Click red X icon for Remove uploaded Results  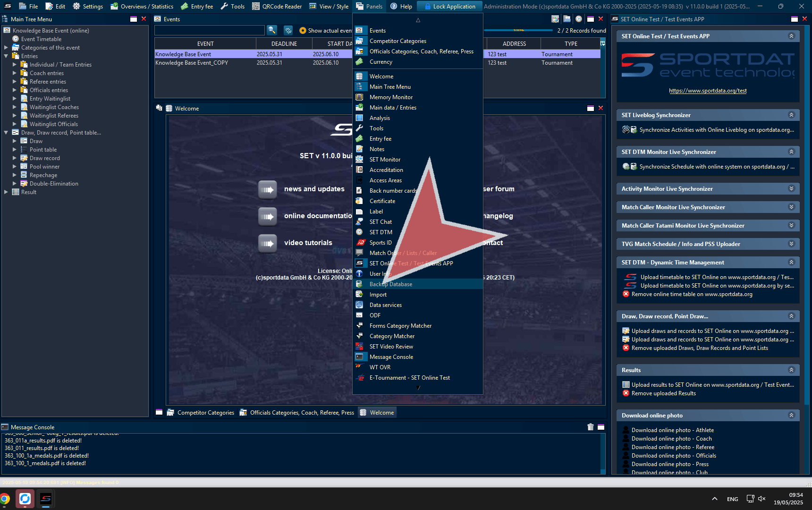tap(626, 393)
